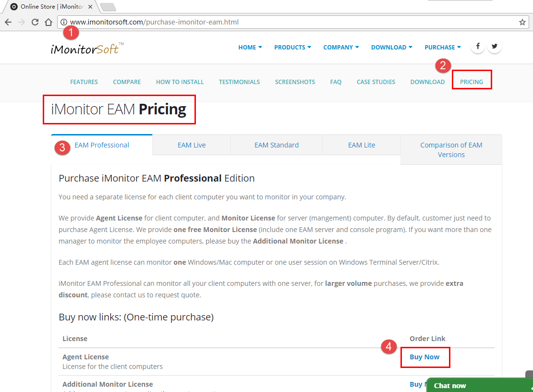Expand the PURCHASE dropdown menu
The image size is (533, 392).
click(x=443, y=47)
